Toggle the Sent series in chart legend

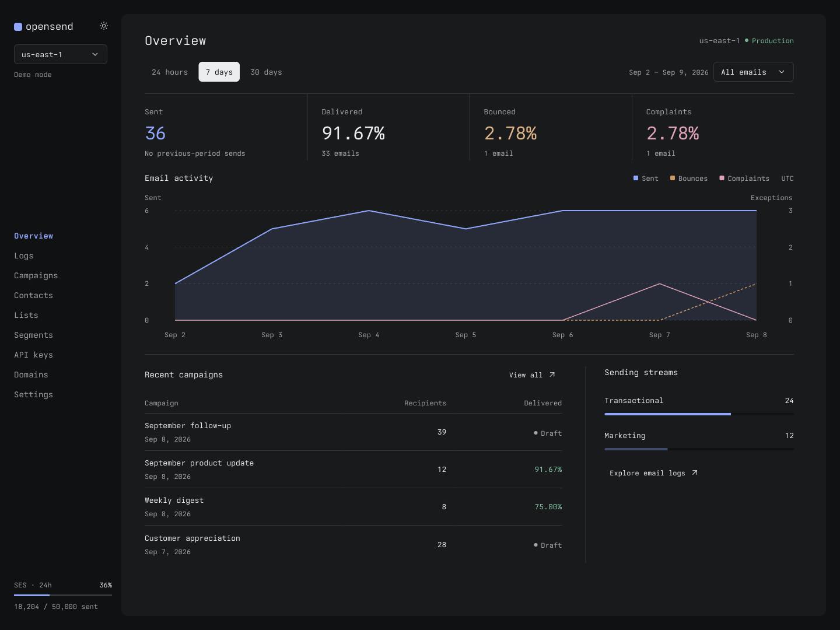[x=646, y=178]
